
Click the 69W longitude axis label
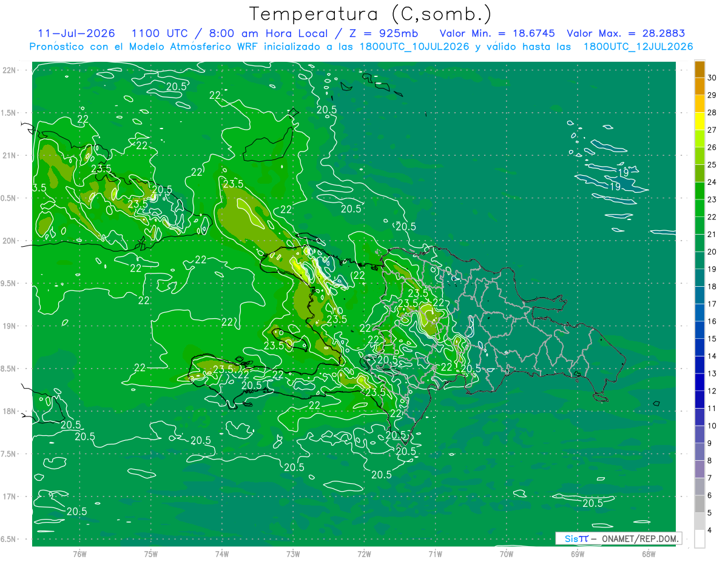(x=578, y=553)
